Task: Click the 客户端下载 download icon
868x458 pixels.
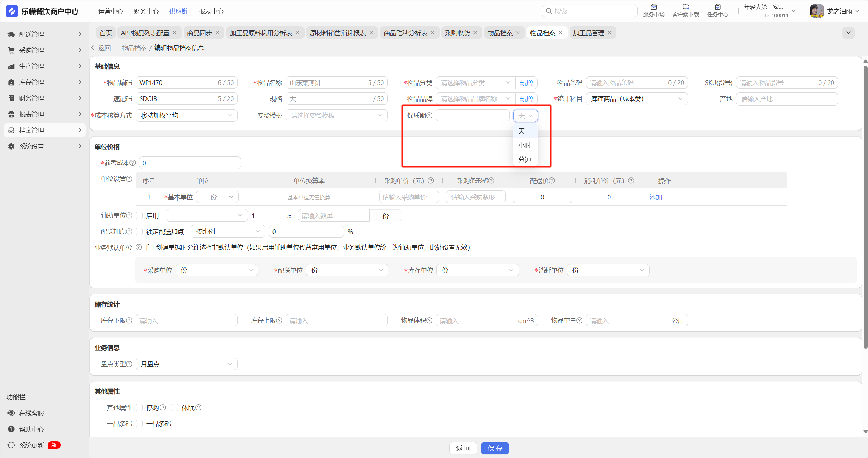Action: tap(686, 7)
